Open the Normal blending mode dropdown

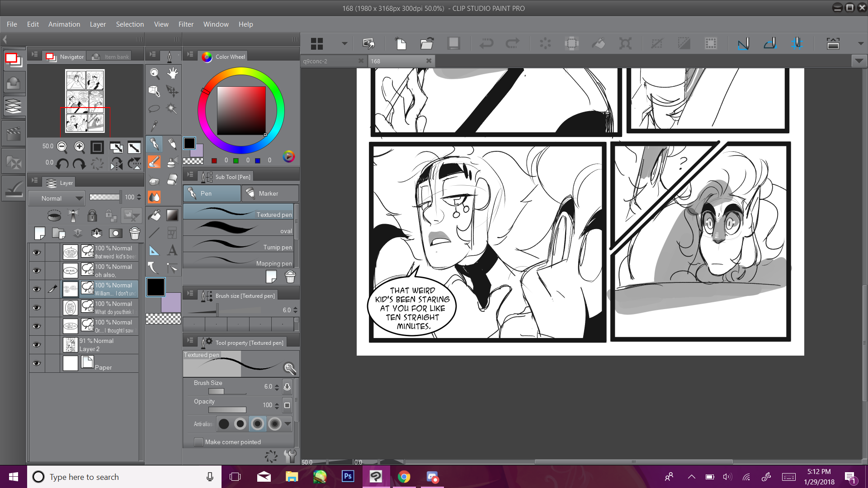tap(57, 198)
